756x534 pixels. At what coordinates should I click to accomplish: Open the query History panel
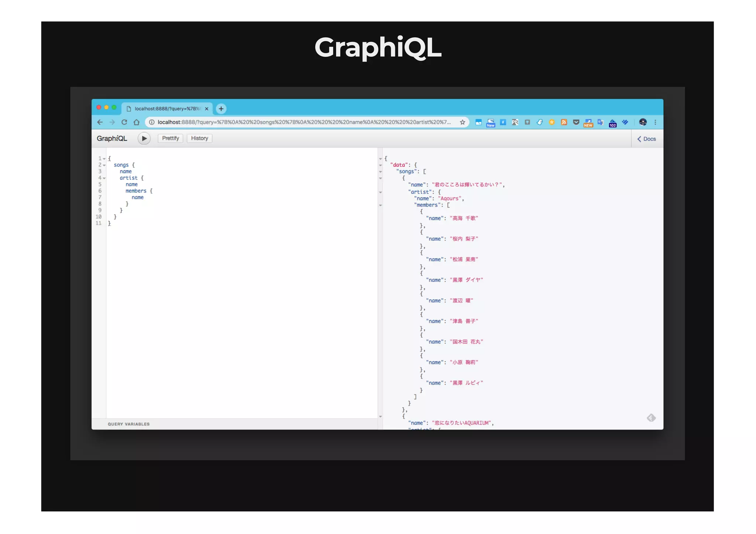(199, 138)
